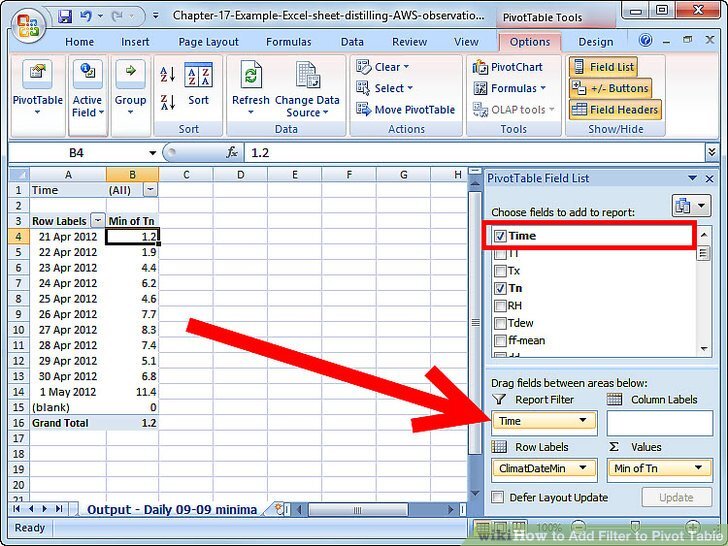Viewport: 728px width, 546px height.
Task: Click the field list scroll down arrow
Action: coord(704,349)
